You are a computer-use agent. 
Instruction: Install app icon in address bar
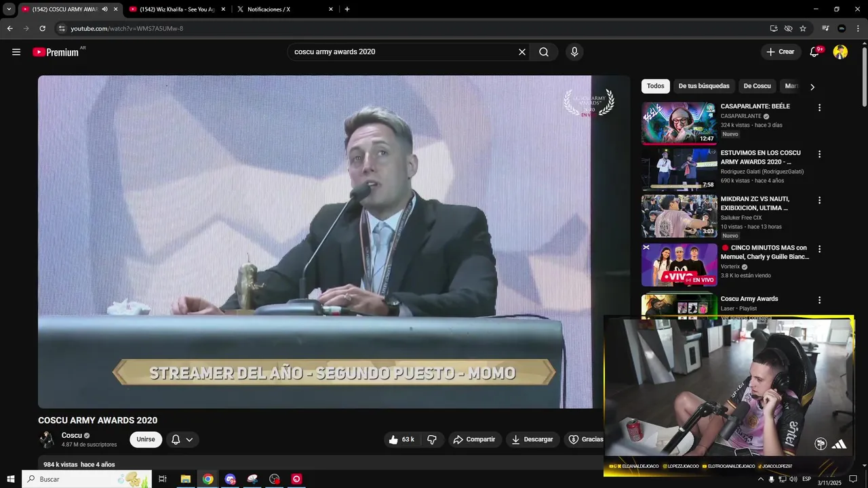774,28
